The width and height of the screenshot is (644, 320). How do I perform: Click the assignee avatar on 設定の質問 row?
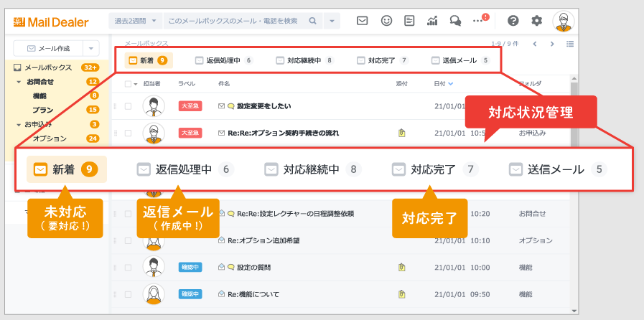point(154,267)
